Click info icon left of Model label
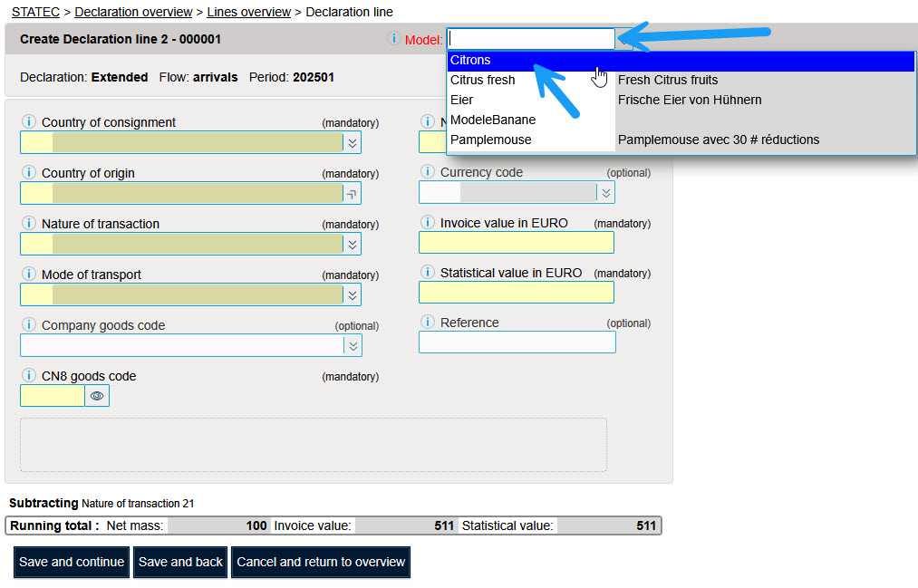Viewport: 918px width, 588px height. (x=393, y=39)
